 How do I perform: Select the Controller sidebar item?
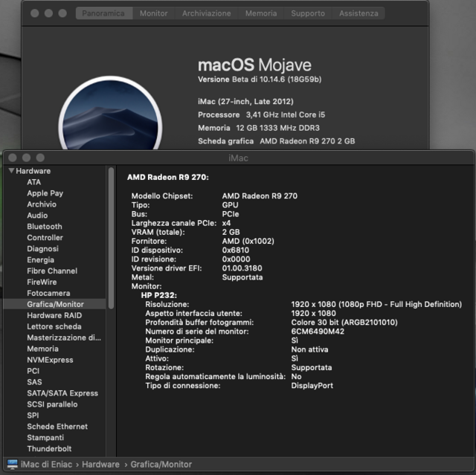click(x=45, y=238)
